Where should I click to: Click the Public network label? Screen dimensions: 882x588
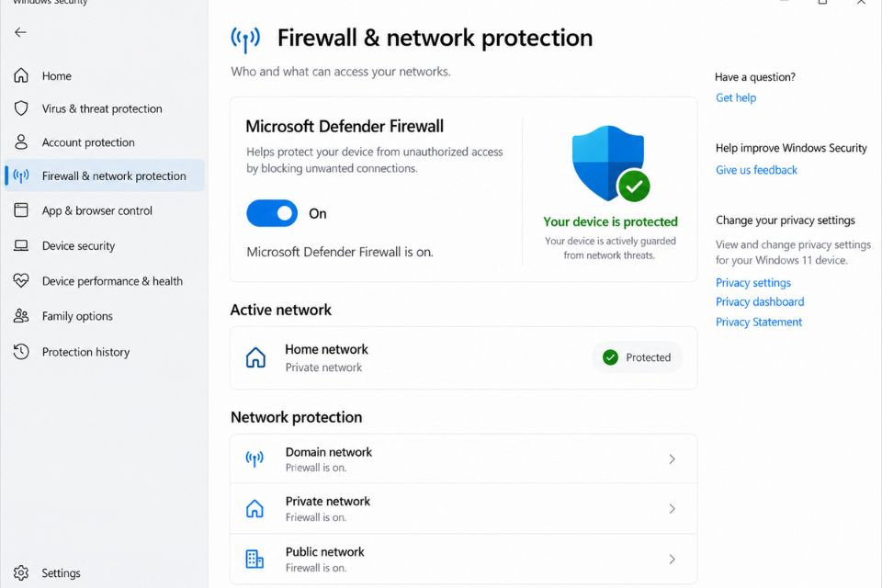click(325, 552)
